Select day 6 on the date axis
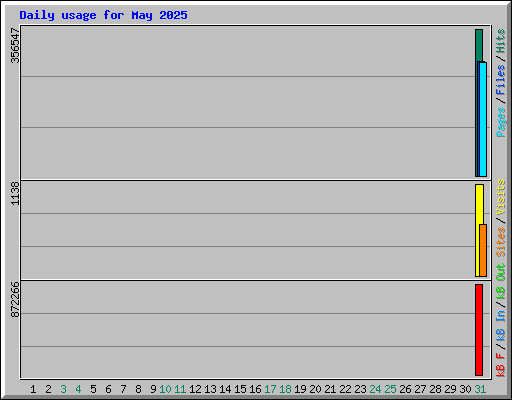The height and width of the screenshot is (400, 512). (108, 389)
